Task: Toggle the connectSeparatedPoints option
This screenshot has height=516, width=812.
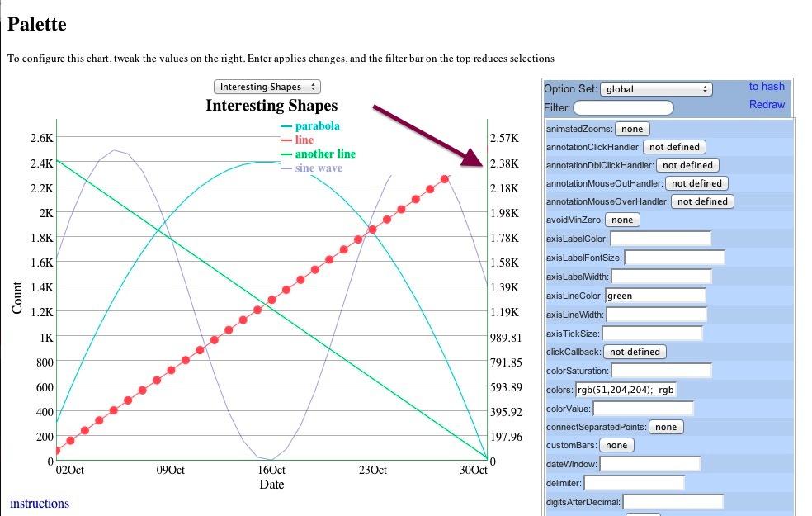Action: (666, 427)
